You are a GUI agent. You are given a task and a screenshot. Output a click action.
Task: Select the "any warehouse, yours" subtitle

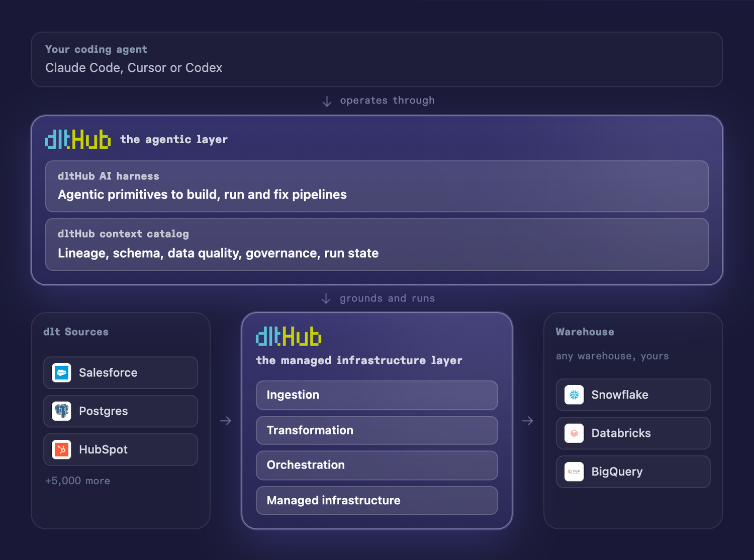pyautogui.click(x=612, y=356)
